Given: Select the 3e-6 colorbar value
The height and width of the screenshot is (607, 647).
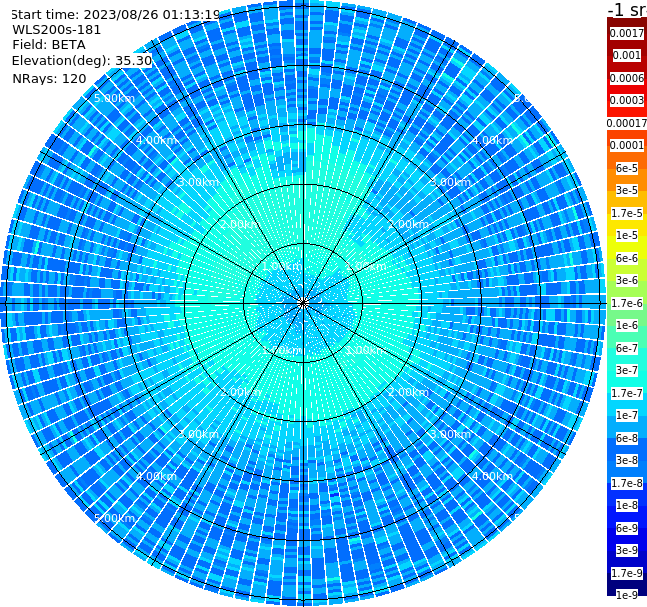Looking at the screenshot, I should 627,280.
